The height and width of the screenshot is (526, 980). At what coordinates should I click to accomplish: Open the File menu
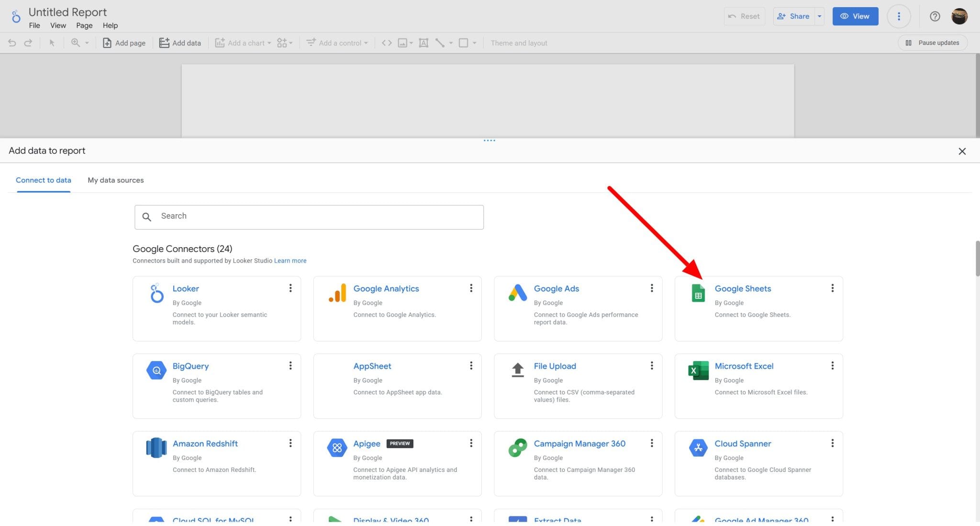tap(34, 25)
